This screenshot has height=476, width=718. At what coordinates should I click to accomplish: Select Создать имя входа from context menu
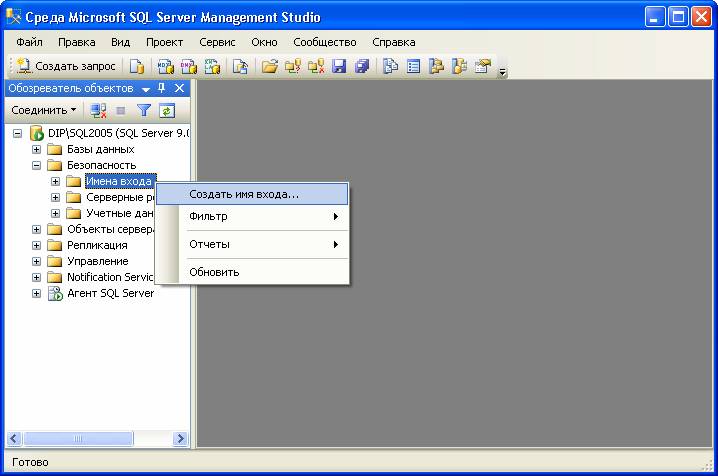point(243,194)
